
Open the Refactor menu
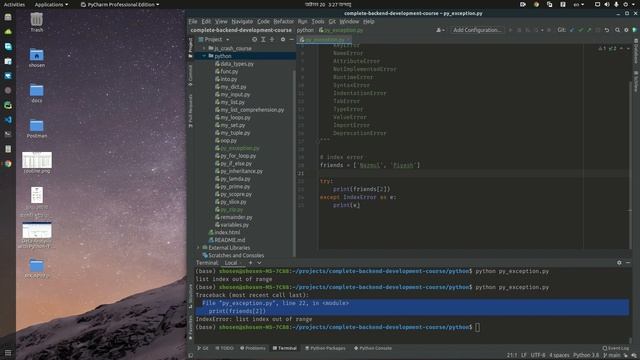pos(283,21)
